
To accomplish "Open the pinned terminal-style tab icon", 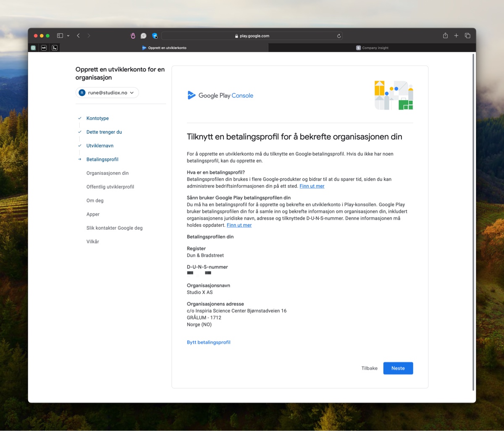I will pos(55,48).
